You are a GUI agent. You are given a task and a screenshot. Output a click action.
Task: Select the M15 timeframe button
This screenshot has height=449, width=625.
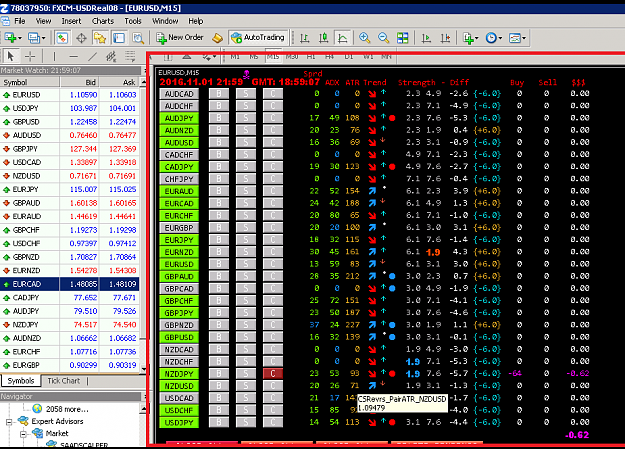tap(273, 57)
